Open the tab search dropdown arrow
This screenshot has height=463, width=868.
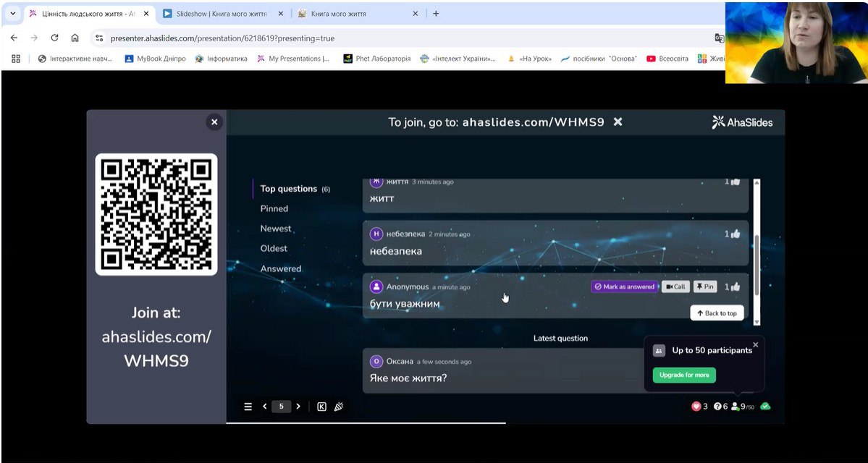click(x=13, y=14)
